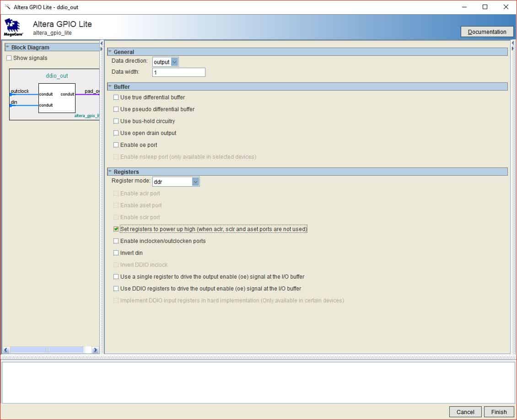Toggle the Invert din checkbox

[x=116, y=253]
